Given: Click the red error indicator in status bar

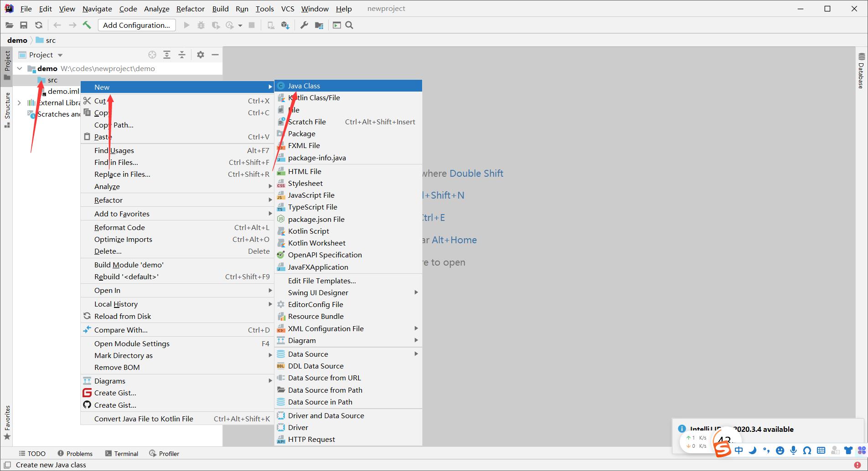Looking at the screenshot, I should click(858, 465).
